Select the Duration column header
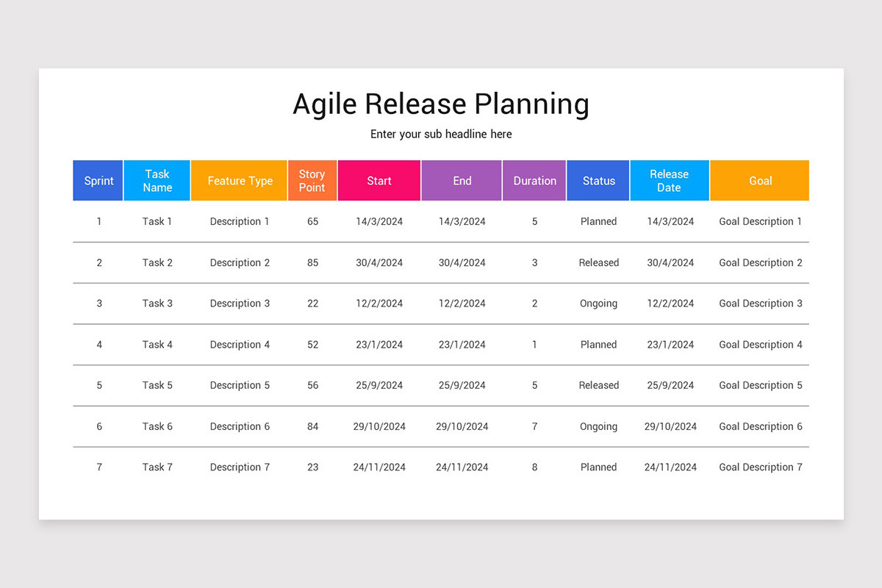Screen dimensions: 882x588 534,181
